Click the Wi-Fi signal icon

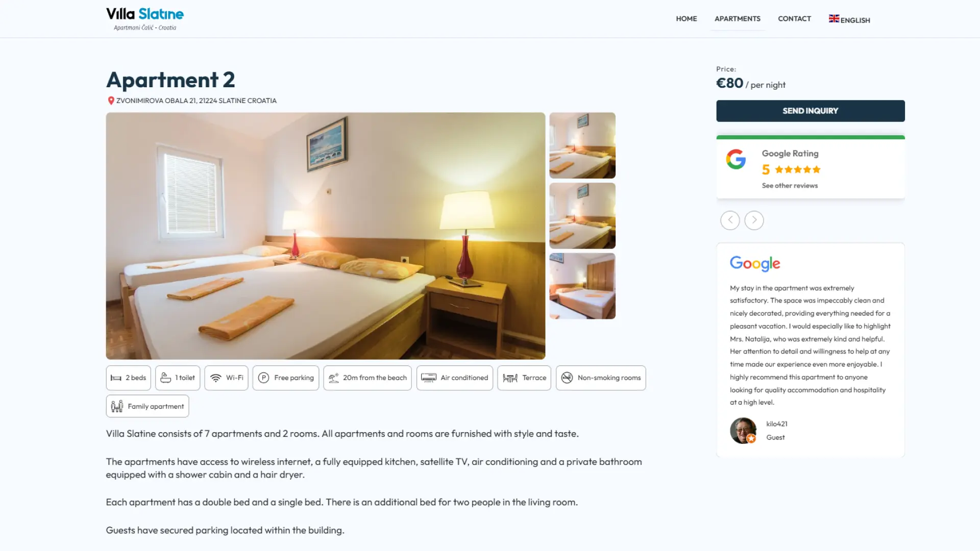(x=216, y=378)
